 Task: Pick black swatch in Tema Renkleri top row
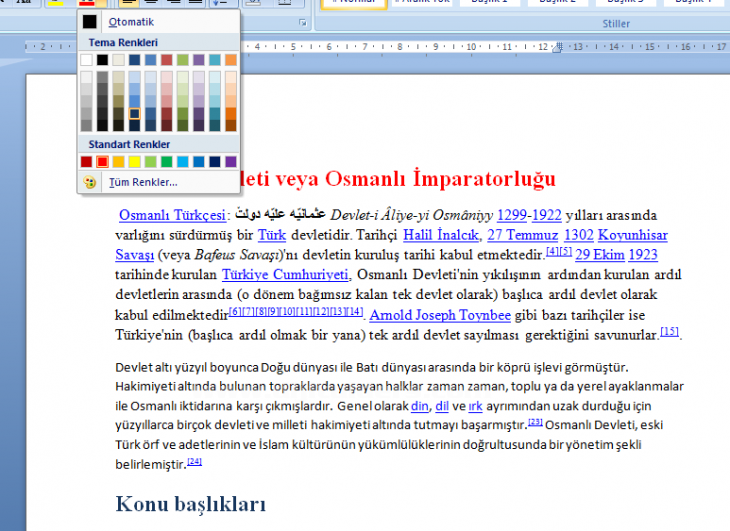[x=102, y=60]
